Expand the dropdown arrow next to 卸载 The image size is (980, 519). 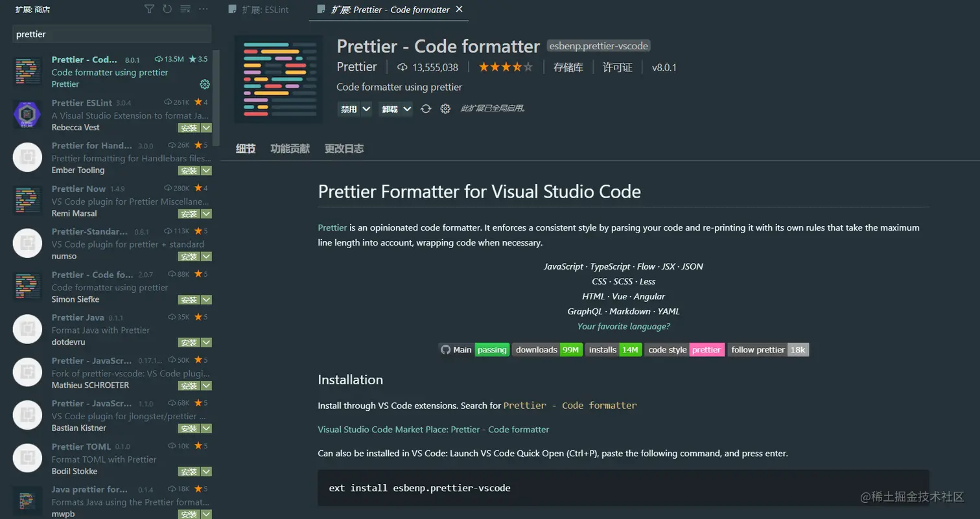pyautogui.click(x=407, y=109)
